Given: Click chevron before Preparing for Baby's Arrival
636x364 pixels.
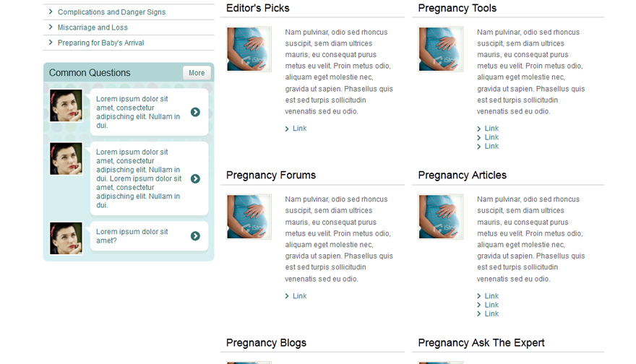Looking at the screenshot, I should (x=51, y=43).
